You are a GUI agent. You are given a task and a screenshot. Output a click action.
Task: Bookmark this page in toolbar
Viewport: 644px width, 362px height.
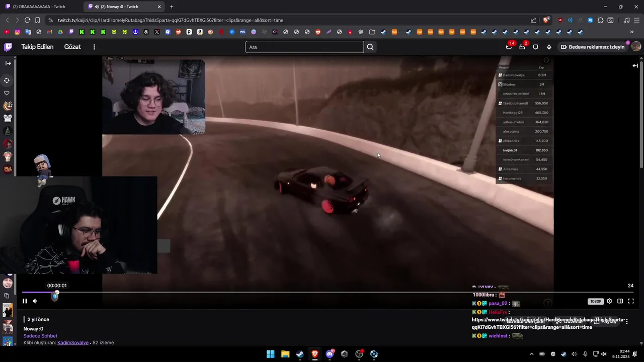pyautogui.click(x=37, y=20)
